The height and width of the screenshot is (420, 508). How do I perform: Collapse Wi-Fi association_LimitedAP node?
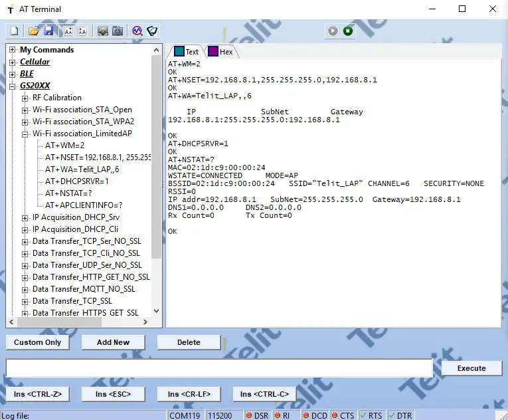click(x=25, y=134)
